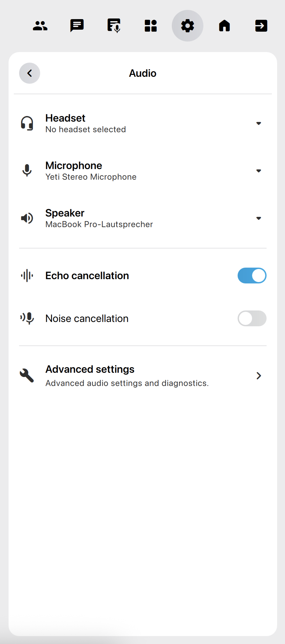Enable the Noise cancellation toggle
285x644 pixels.
pyautogui.click(x=252, y=318)
